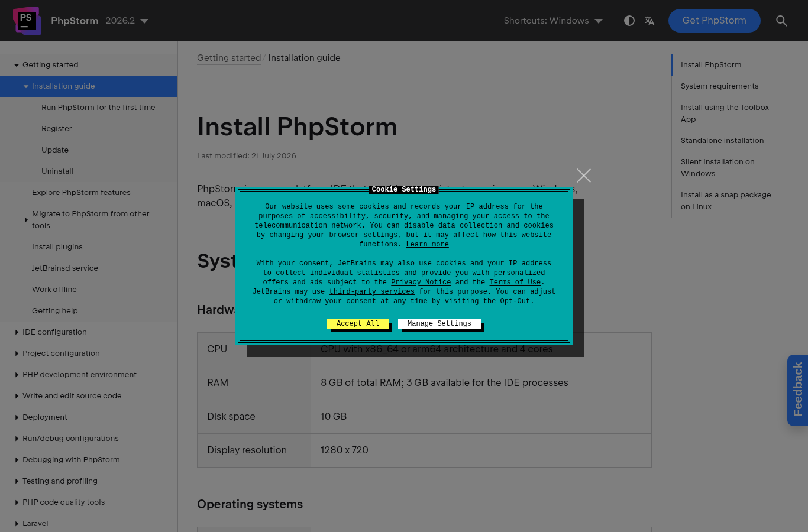Open the Feedback side tab
808x532 pixels.
click(797, 390)
